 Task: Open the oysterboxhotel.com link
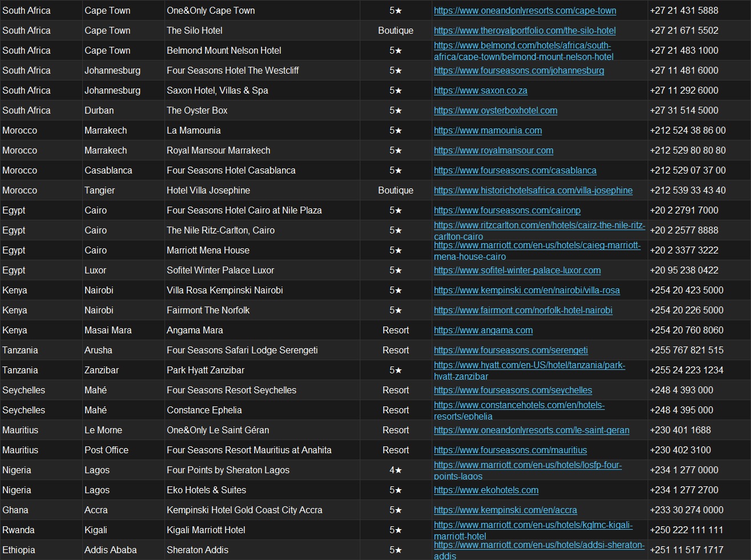click(495, 110)
